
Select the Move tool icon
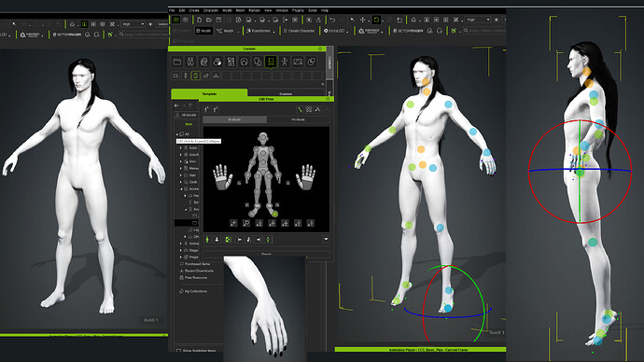click(363, 20)
